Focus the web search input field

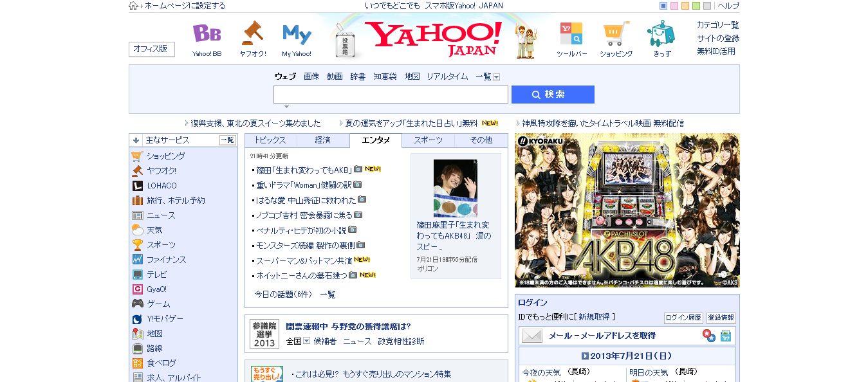(391, 95)
